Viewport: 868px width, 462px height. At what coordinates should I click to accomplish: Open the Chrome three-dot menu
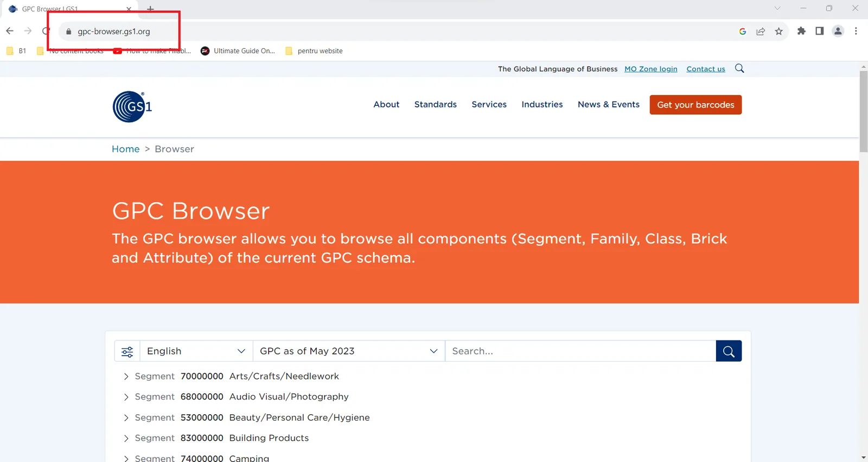(856, 31)
